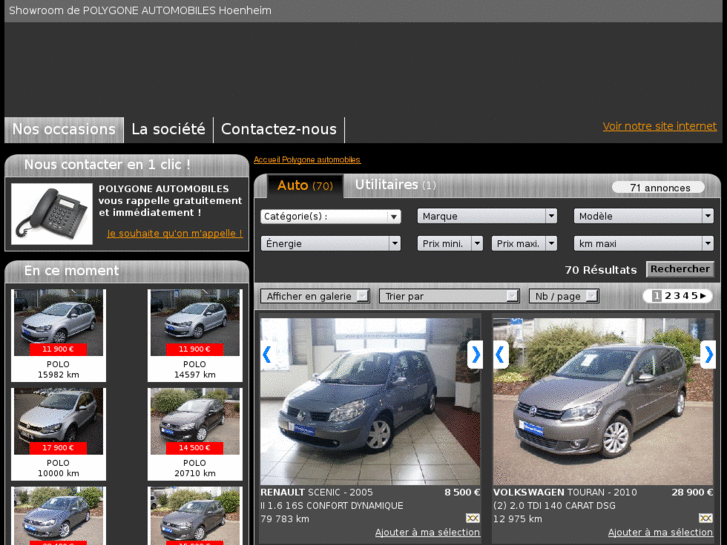Open the Énergie filter dropdown

[x=330, y=243]
